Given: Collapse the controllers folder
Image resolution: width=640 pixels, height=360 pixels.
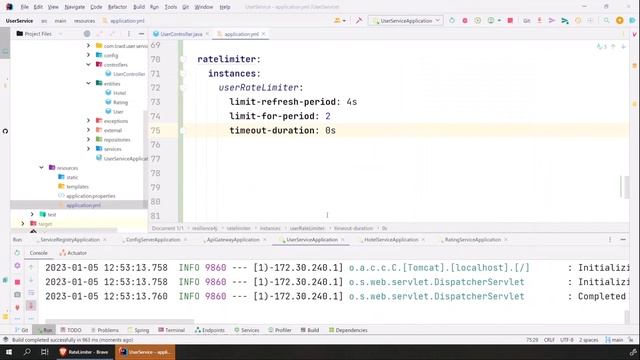Looking at the screenshot, I should pyautogui.click(x=89, y=64).
